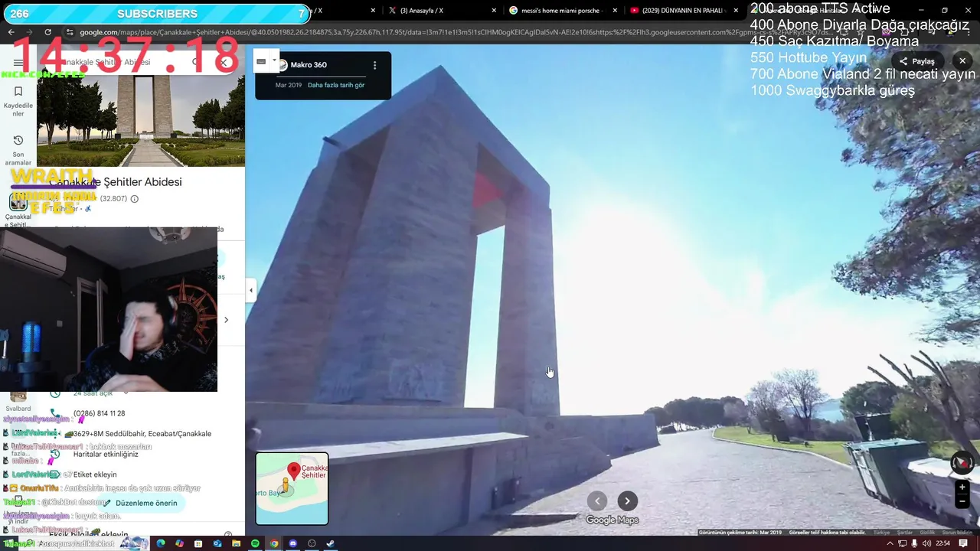Go to next Street View photo
Image resolution: width=980 pixels, height=551 pixels.
[627, 501]
